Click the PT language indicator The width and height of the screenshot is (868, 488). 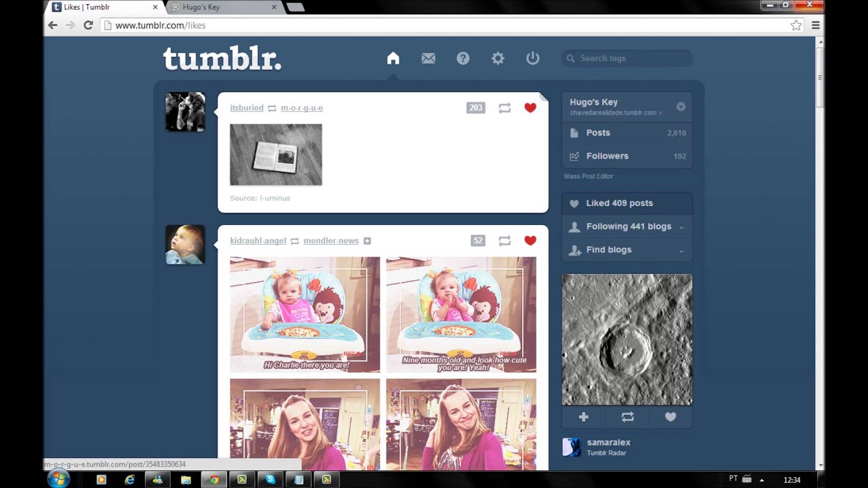pos(733,479)
